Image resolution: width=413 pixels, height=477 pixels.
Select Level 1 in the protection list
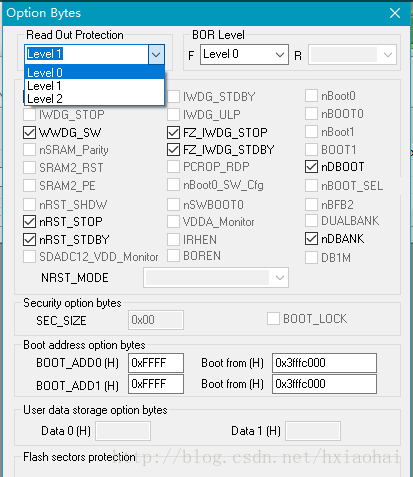coord(95,86)
